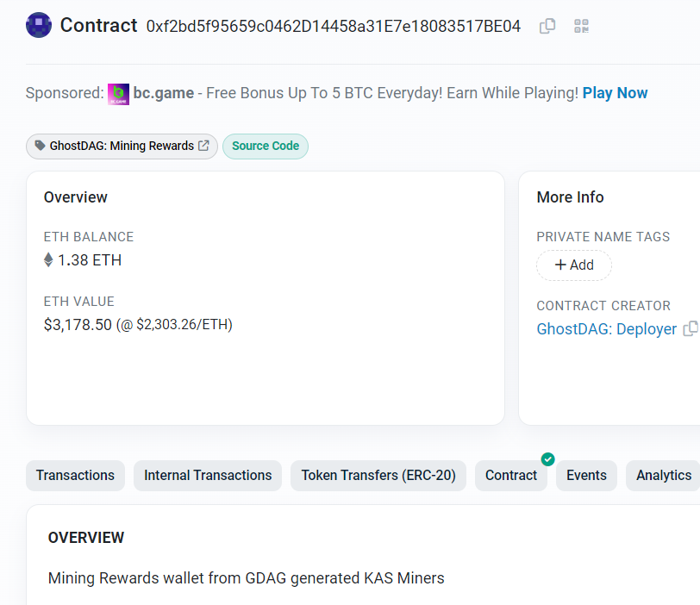Click the PRIVATE NAME TAGS label
Screen dimensions: 700x605
point(603,237)
